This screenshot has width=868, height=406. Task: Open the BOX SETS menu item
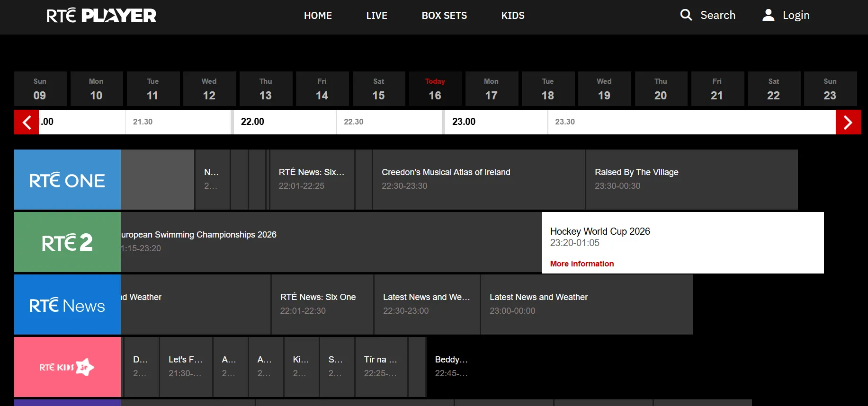[444, 16]
